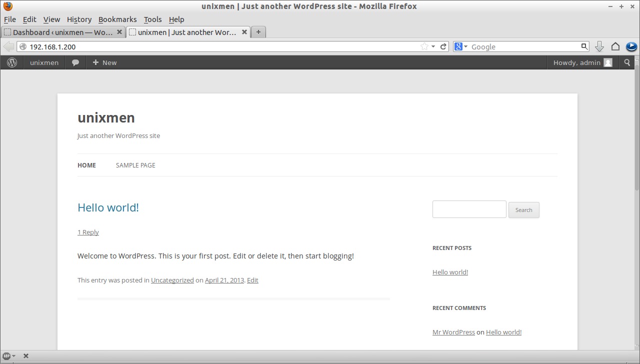Open the comments bubble icon in admin bar
Image resolution: width=640 pixels, height=364 pixels.
(x=75, y=62)
